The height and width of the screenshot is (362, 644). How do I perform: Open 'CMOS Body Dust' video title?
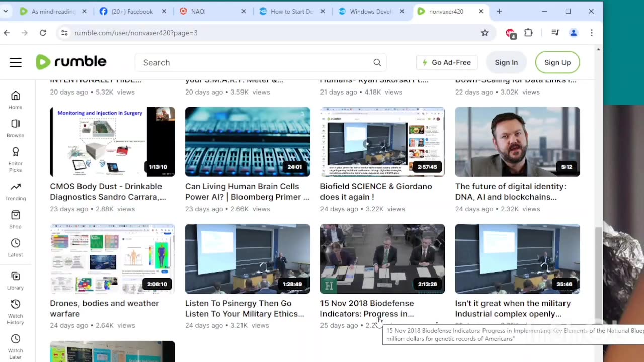(108, 192)
